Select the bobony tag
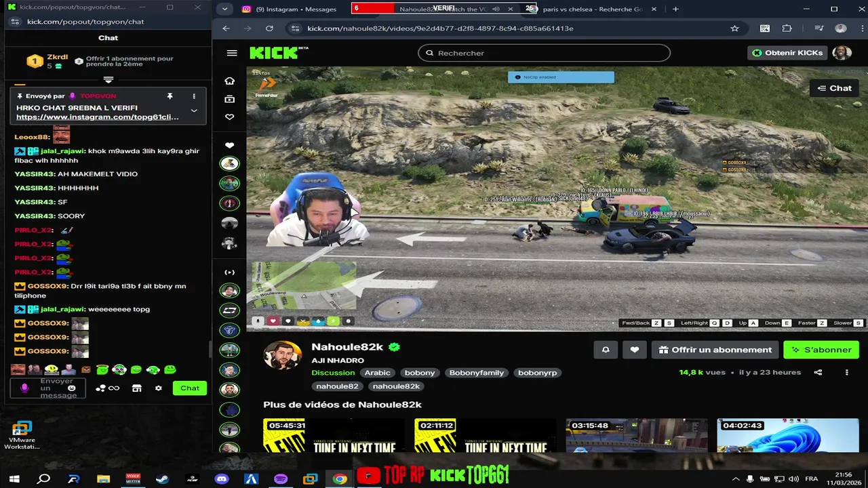 (420, 373)
